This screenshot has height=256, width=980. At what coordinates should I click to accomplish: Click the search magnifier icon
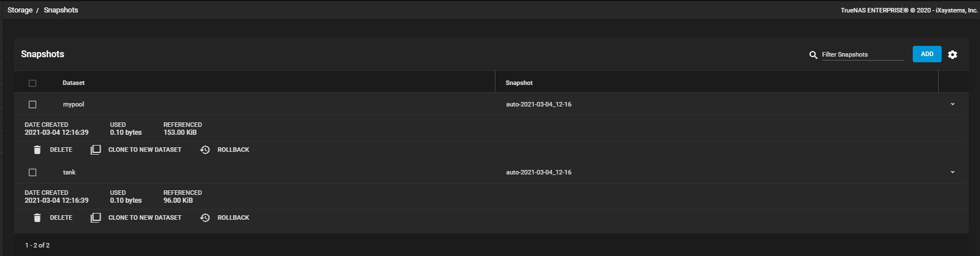coord(813,55)
